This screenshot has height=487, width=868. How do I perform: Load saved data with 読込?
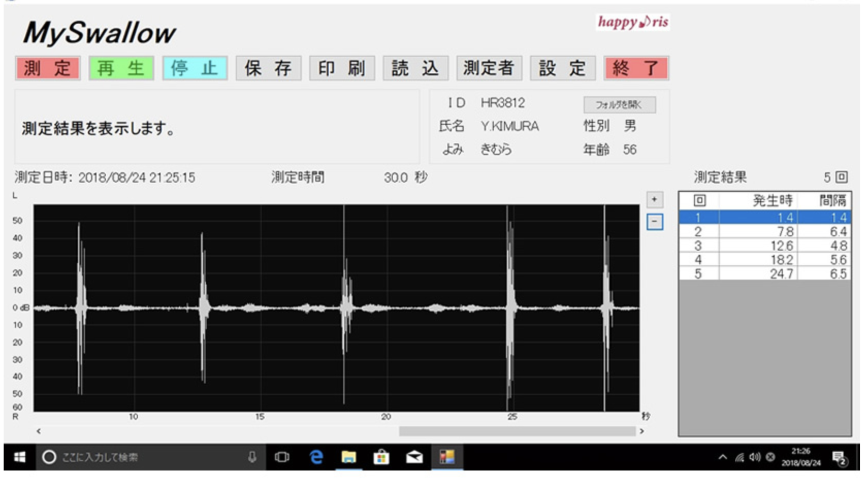(x=414, y=68)
